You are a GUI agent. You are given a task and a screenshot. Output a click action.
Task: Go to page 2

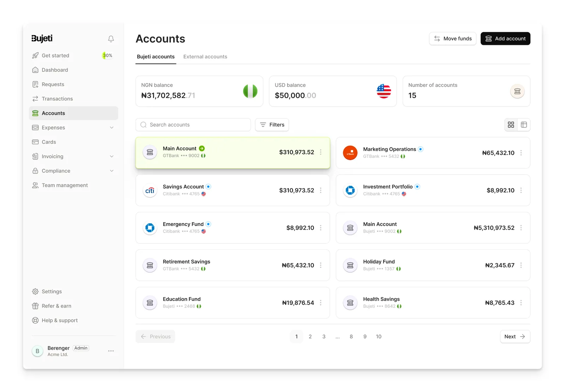point(310,337)
